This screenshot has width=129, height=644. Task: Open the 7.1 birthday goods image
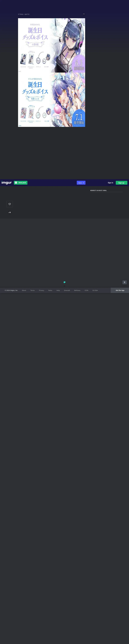[52, 100]
